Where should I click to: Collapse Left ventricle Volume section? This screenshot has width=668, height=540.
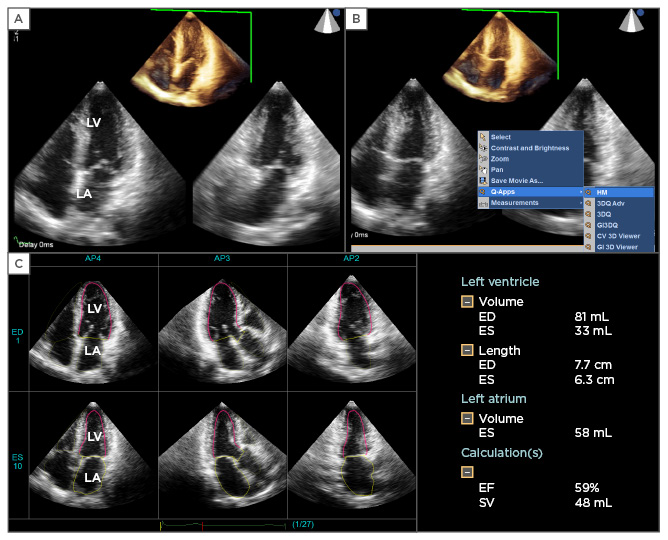[467, 301]
